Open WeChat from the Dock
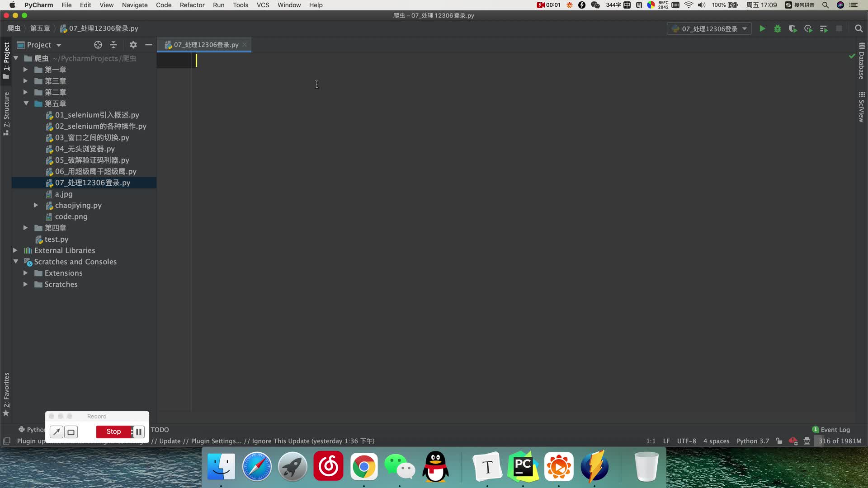Image resolution: width=868 pixels, height=488 pixels. 400,466
